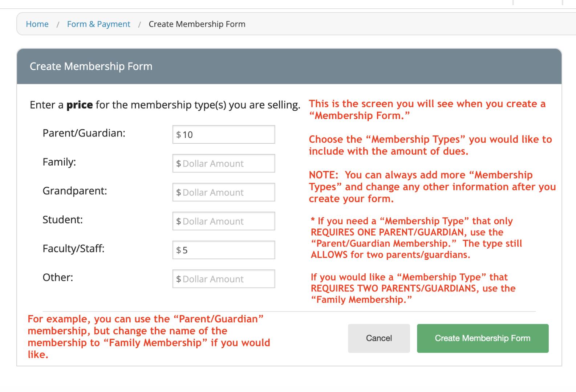Edit the Faculty/Staff price field showing 5
The height and width of the screenshot is (392, 576).
(224, 250)
